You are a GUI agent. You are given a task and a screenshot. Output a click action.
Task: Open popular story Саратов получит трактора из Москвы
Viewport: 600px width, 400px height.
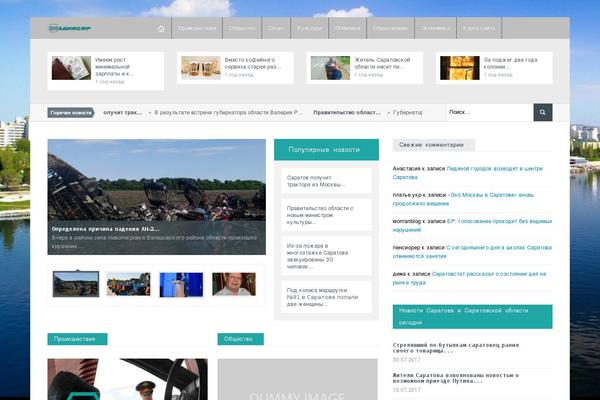tap(326, 181)
